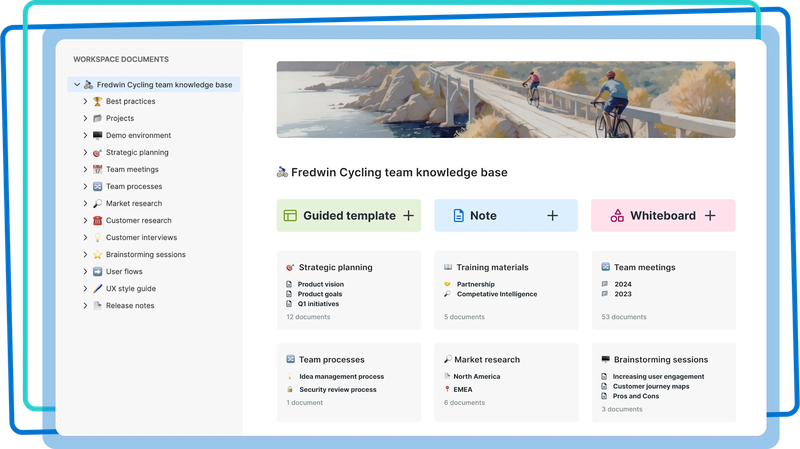Click the monitor icon beside Demo environment
The height and width of the screenshot is (449, 800).
click(x=97, y=135)
